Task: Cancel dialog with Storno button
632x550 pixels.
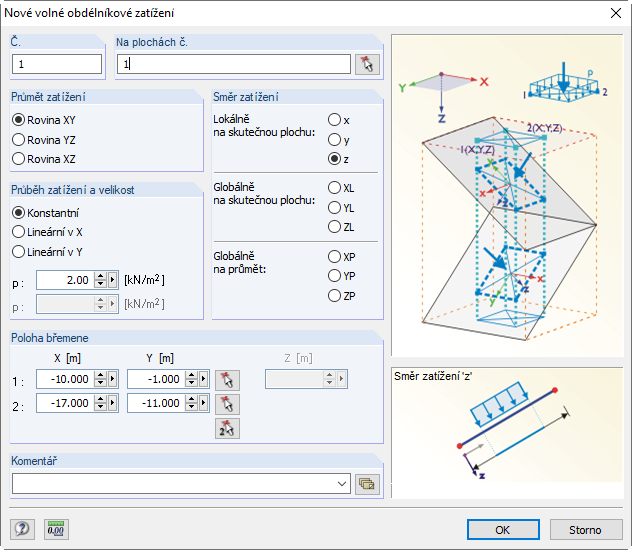Action: click(586, 529)
